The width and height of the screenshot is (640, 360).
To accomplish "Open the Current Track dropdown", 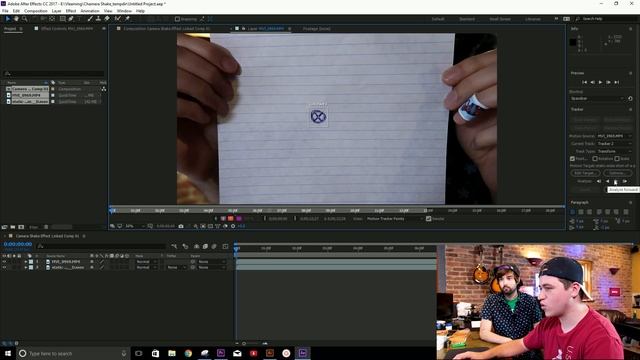I will click(x=614, y=144).
